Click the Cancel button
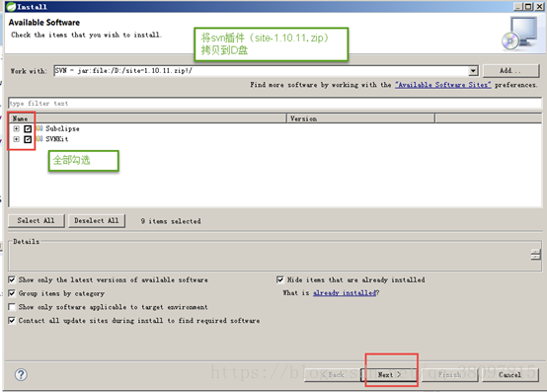This screenshot has height=392, width=547. point(510,375)
